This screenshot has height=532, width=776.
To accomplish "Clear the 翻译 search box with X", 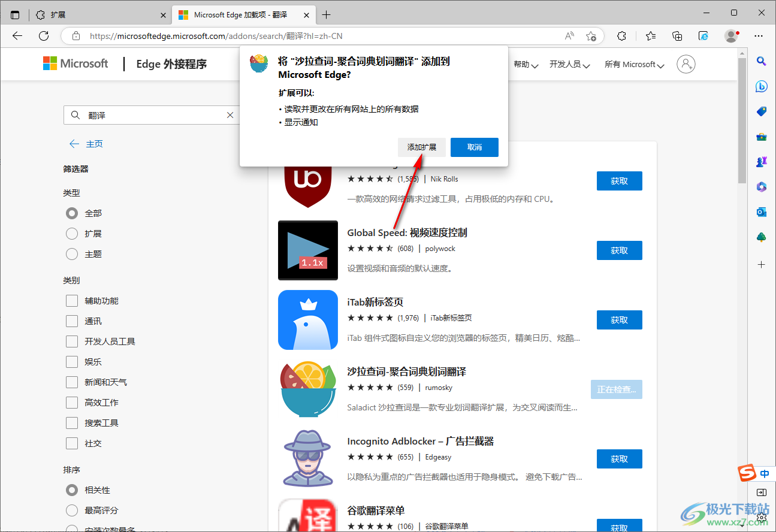I will coord(230,115).
